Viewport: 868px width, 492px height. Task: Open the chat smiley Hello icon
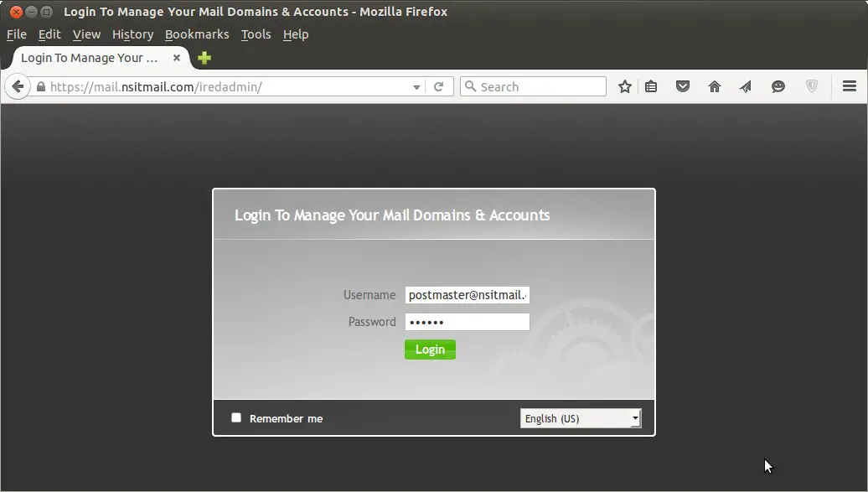coord(778,86)
